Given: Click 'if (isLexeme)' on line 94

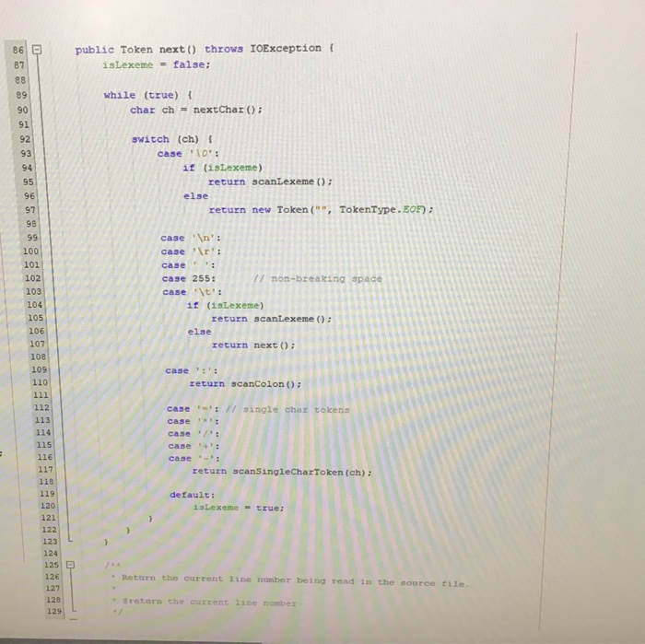Looking at the screenshot, I should click(223, 168).
